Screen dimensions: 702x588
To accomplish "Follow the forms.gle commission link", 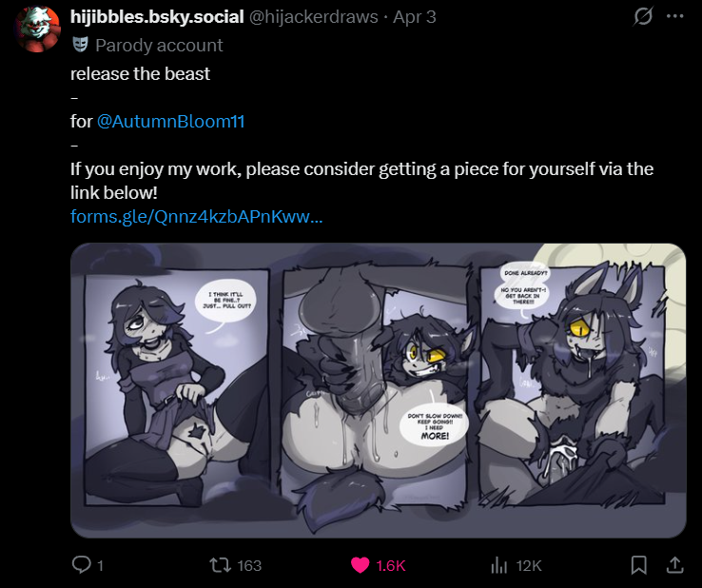I will [x=197, y=216].
